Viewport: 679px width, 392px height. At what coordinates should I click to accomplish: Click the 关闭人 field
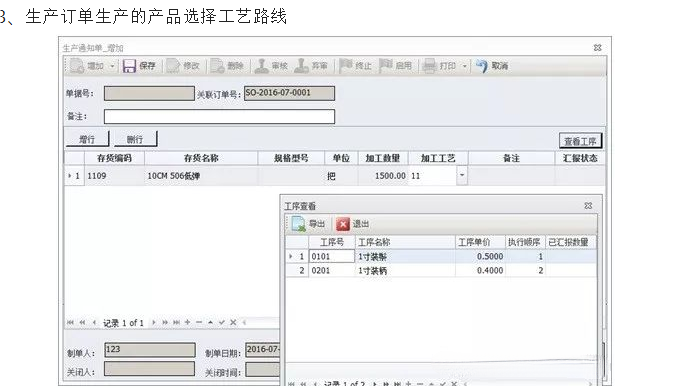tap(150, 369)
